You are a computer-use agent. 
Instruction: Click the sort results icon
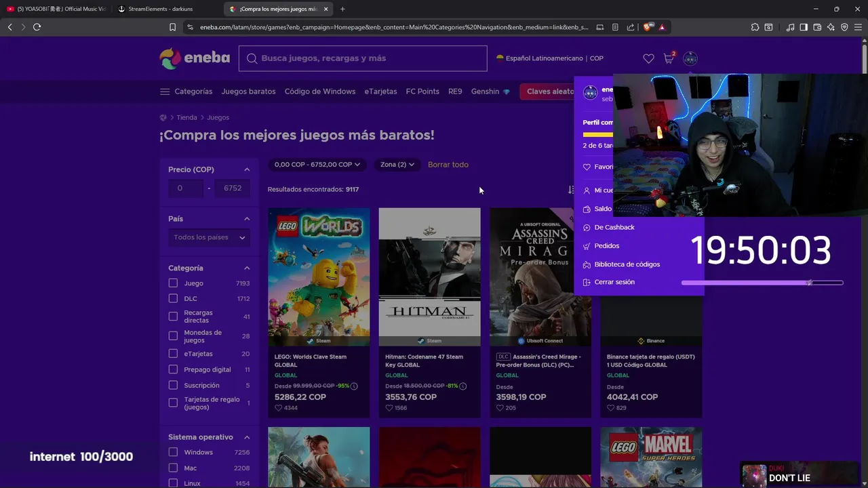(x=570, y=190)
